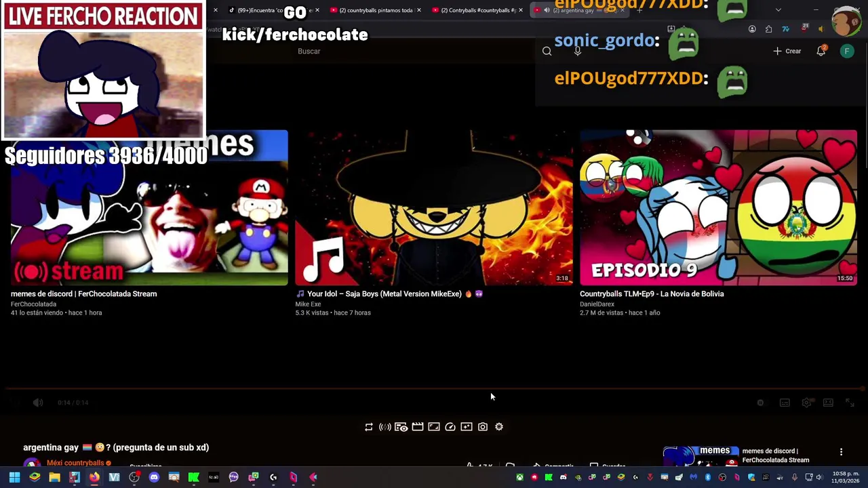The image size is (868, 488).
Task: Click the screen-plus icon in enhancer toolbar
Action: click(467, 427)
